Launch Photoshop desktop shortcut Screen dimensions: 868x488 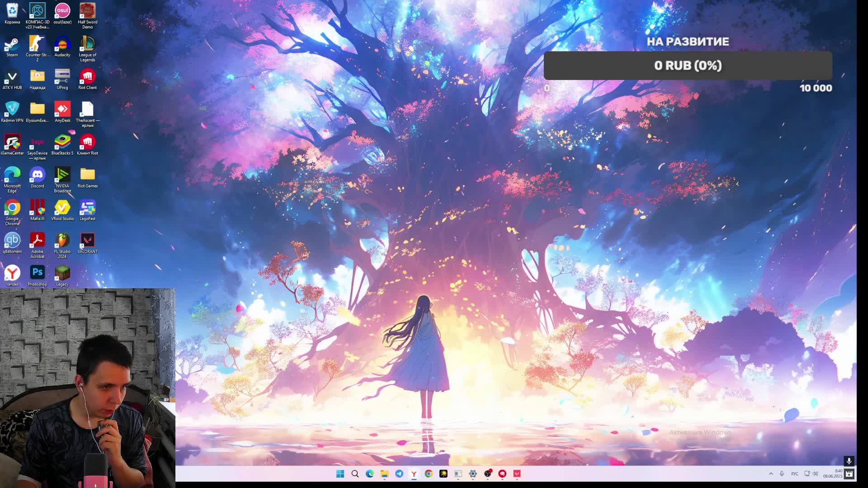coord(38,276)
